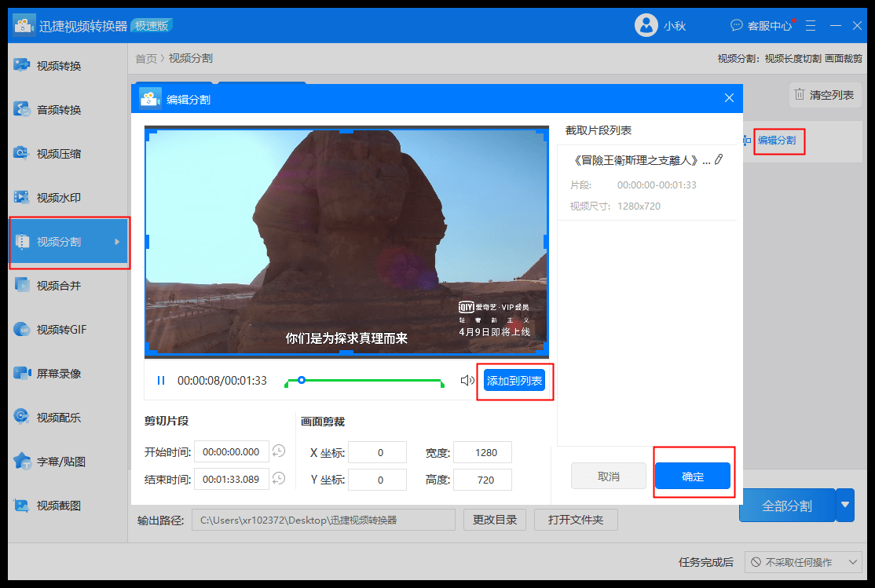Image resolution: width=875 pixels, height=588 pixels.
Task: Click the end trim marker on the progress bar
Action: (442, 384)
